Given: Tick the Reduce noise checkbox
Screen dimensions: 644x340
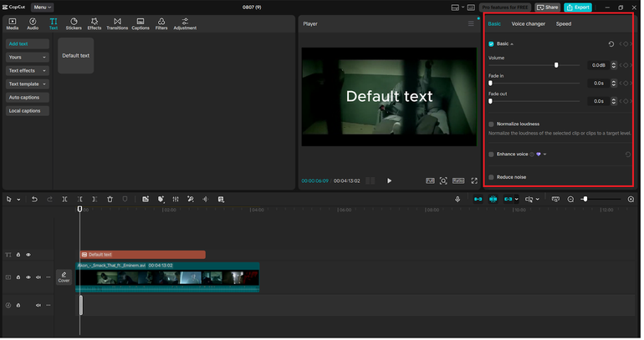Looking at the screenshot, I should coord(491,177).
